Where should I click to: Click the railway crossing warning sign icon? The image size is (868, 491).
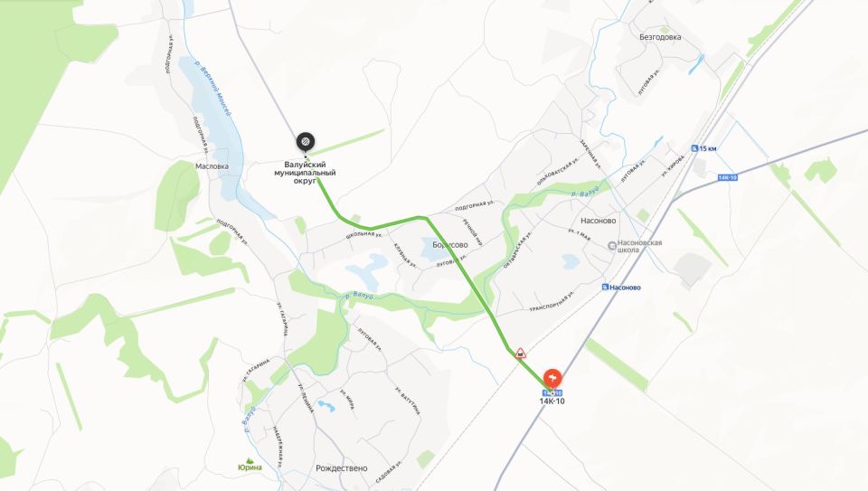tap(520, 353)
